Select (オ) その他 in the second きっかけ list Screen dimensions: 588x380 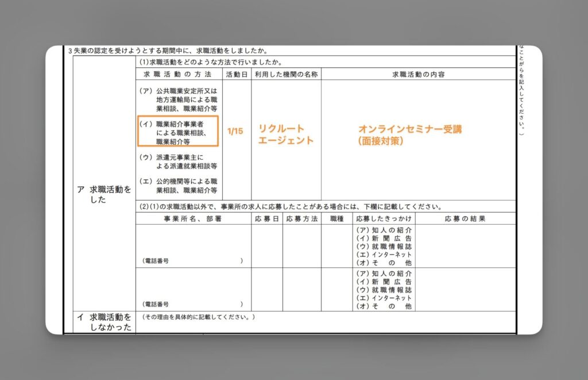pyautogui.click(x=385, y=305)
